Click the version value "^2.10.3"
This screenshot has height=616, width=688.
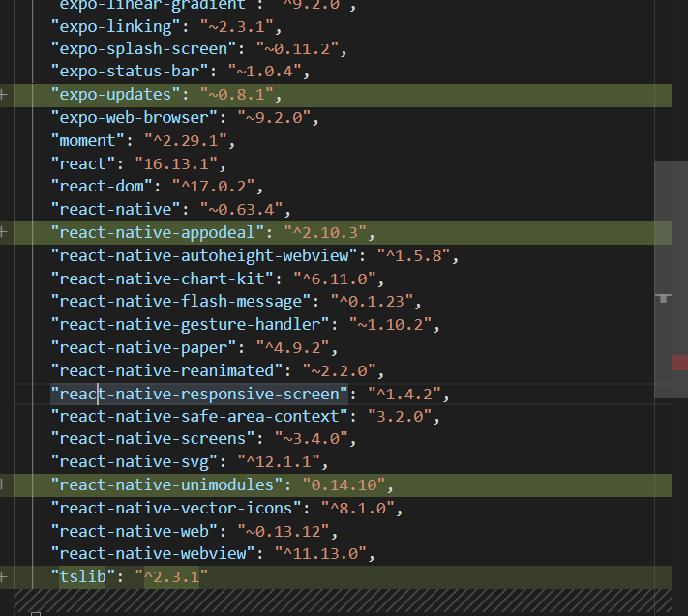click(325, 232)
